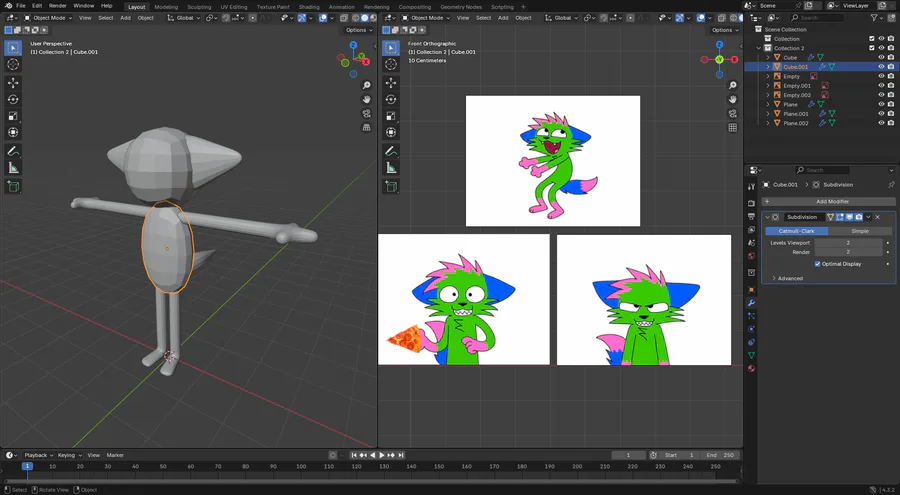Switch to the UV Editing workspace tab

coord(234,7)
